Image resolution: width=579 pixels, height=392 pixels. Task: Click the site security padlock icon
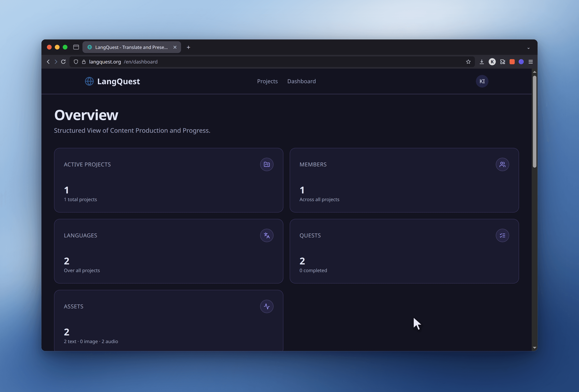84,62
